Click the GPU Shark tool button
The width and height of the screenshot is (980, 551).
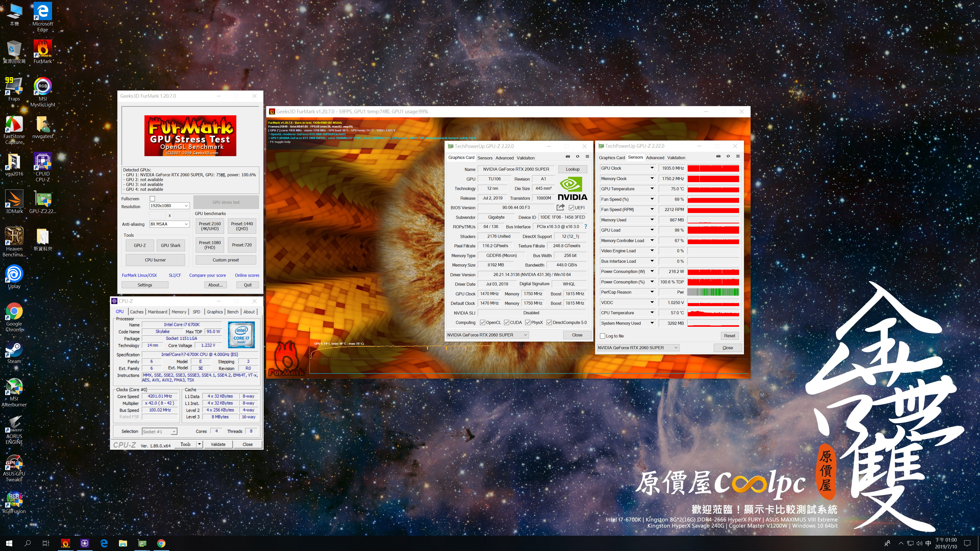pos(171,245)
